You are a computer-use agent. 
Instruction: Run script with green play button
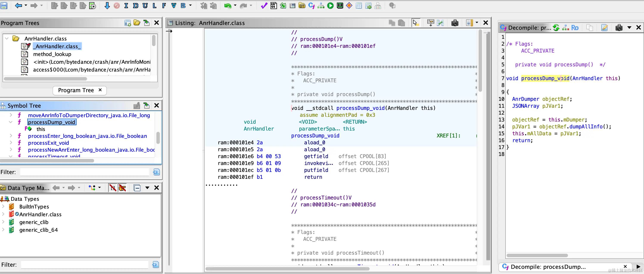pos(330,6)
